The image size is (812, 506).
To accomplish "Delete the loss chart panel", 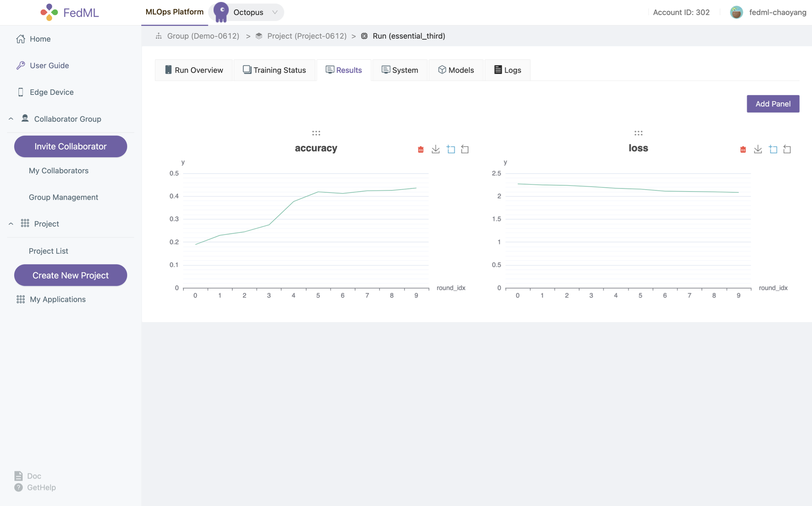I will tap(743, 149).
